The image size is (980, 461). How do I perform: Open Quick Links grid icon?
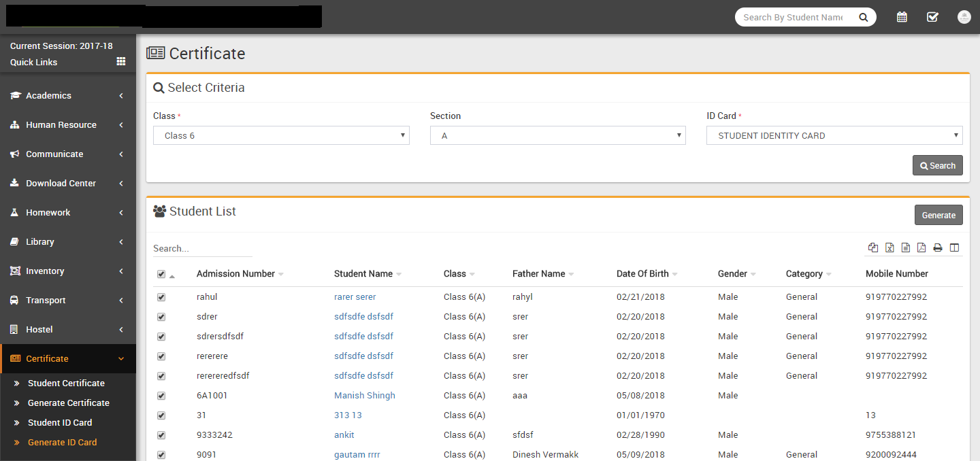click(x=121, y=61)
